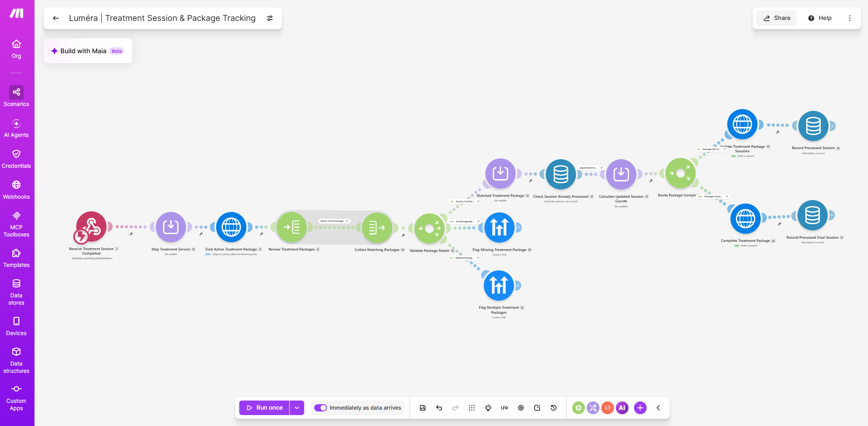Open the three-dot more options menu
Viewport: 868px width, 426px height.
(x=850, y=18)
